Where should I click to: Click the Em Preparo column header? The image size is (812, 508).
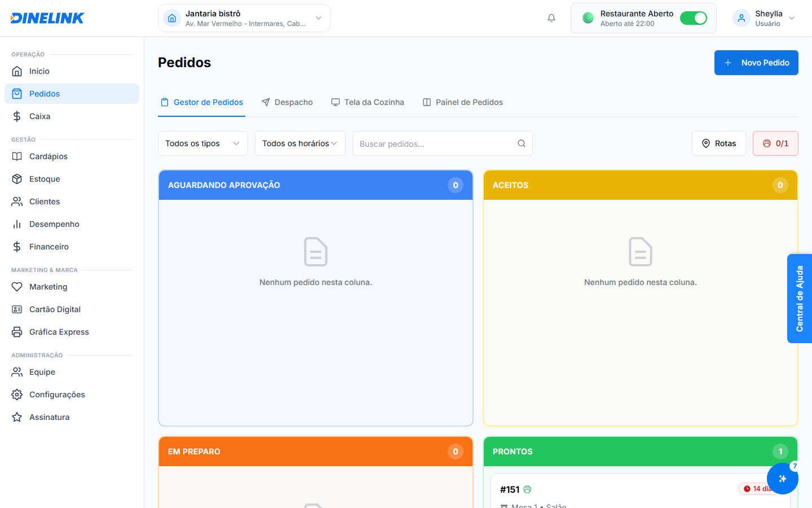click(316, 452)
